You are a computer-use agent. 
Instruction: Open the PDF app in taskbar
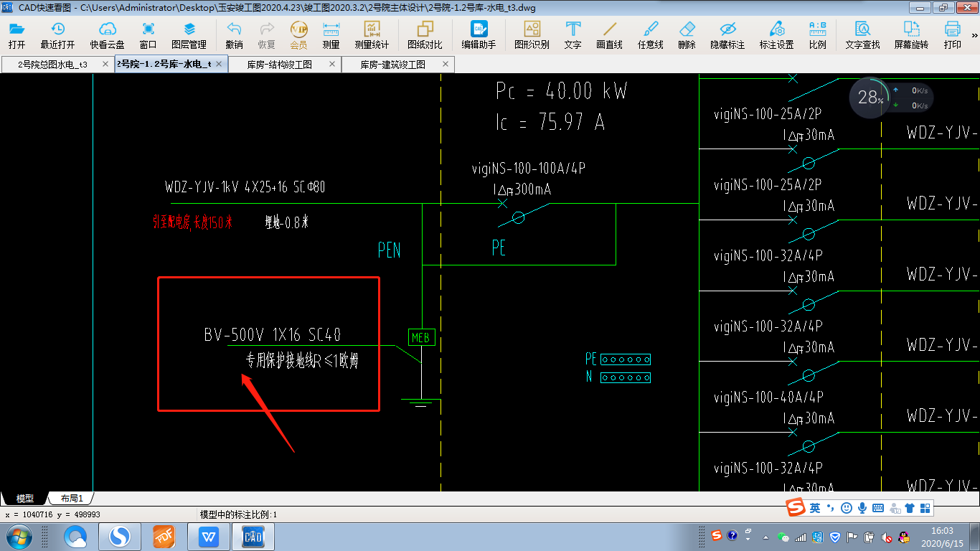[164, 536]
